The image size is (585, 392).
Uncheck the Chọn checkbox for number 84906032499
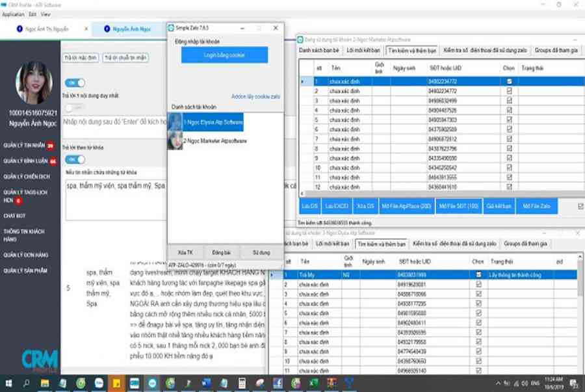point(509,101)
